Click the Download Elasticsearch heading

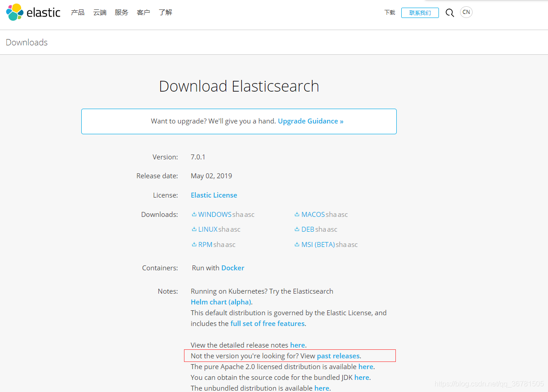[239, 86]
